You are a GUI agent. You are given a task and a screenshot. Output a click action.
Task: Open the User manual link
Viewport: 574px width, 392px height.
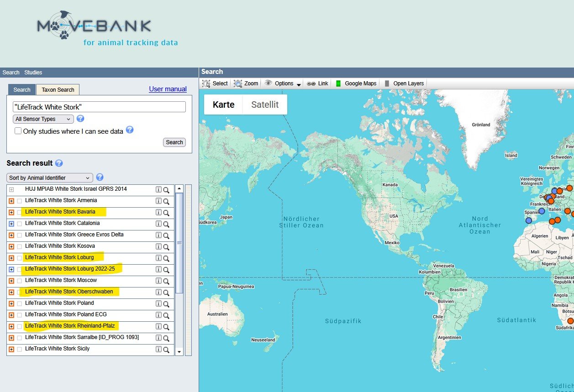[x=168, y=89]
